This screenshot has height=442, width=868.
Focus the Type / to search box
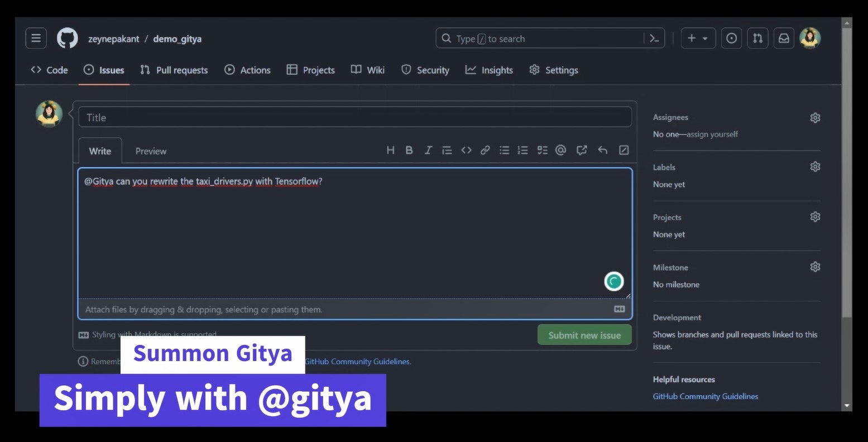point(550,39)
